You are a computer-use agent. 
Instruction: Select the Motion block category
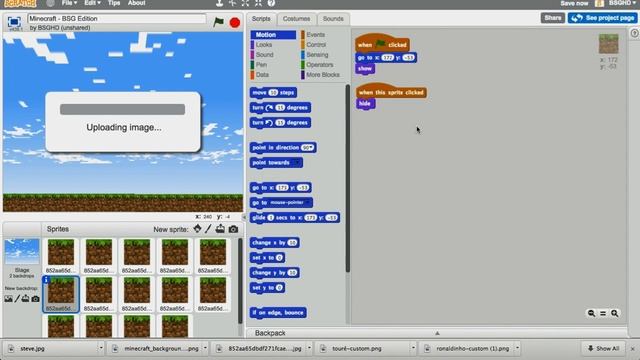[273, 35]
